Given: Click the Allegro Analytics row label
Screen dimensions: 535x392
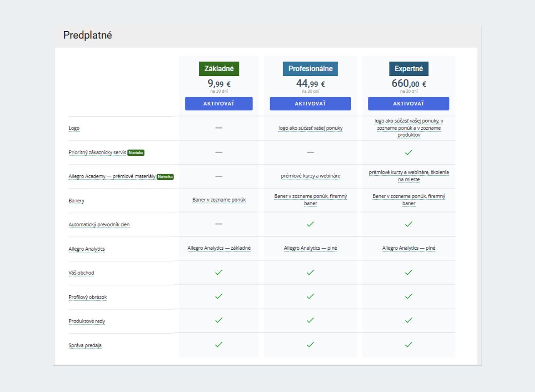Looking at the screenshot, I should (x=86, y=249).
